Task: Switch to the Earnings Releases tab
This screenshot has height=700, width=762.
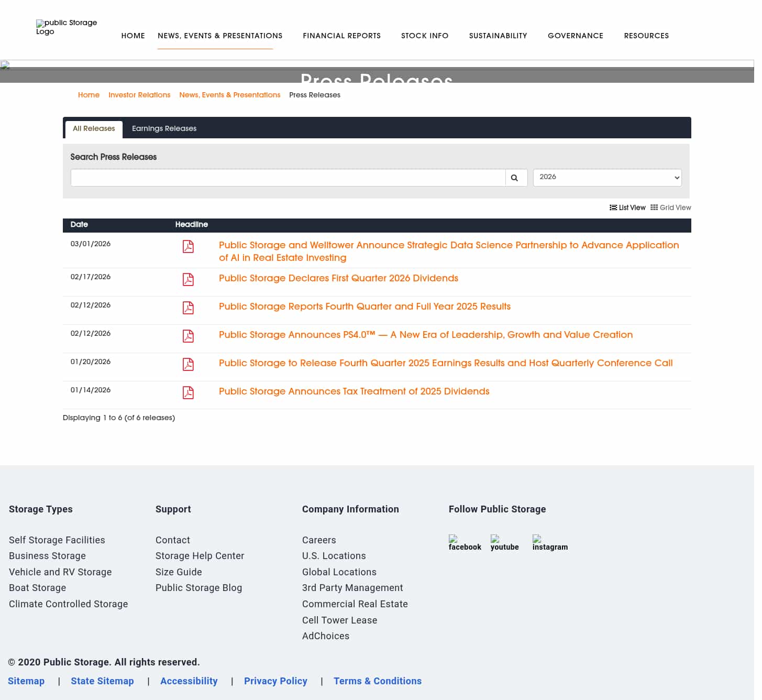Action: [x=164, y=128]
